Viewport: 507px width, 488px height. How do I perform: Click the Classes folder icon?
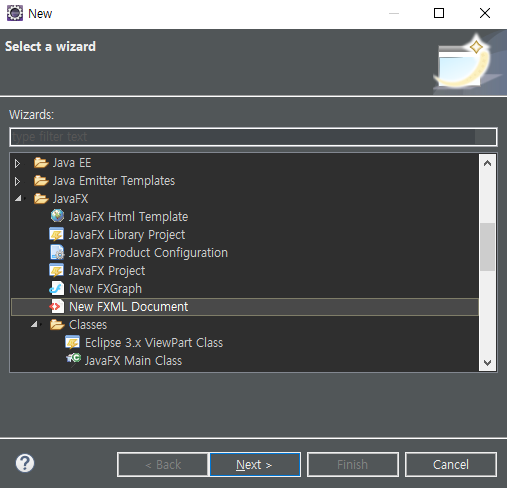pyautogui.click(x=57, y=324)
